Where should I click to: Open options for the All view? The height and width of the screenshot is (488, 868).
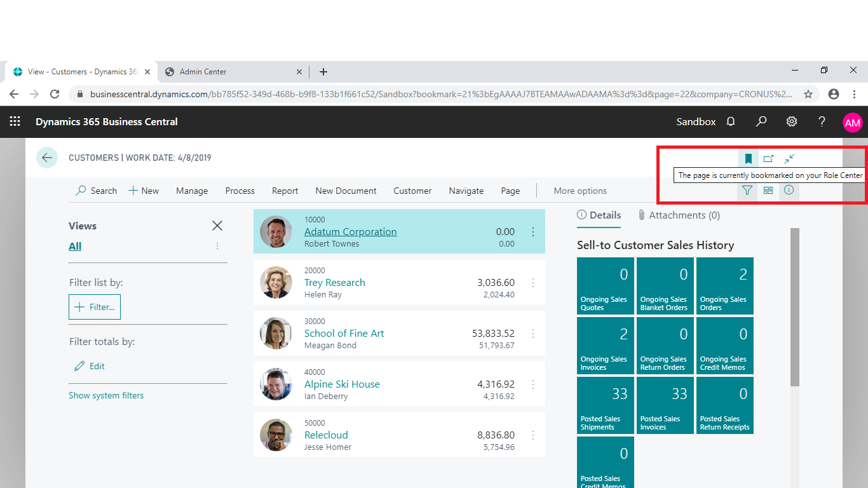[x=217, y=246]
